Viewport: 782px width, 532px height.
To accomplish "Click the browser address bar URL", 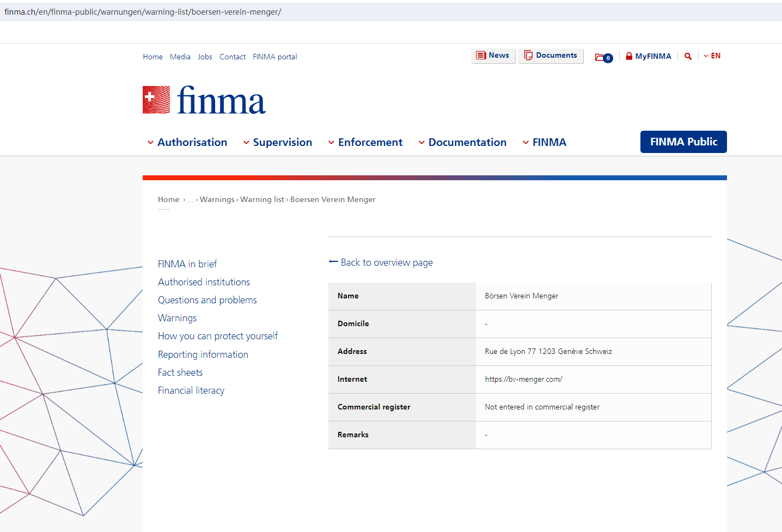I will coord(143,12).
